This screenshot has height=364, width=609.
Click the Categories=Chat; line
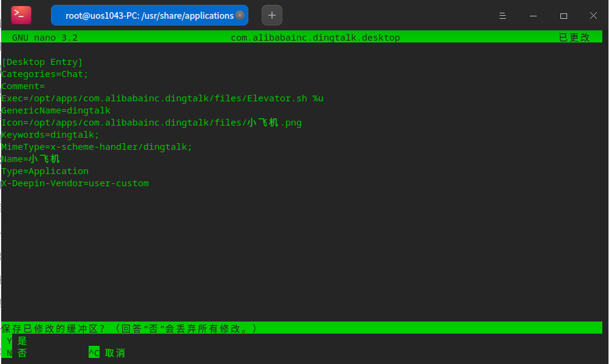click(45, 74)
